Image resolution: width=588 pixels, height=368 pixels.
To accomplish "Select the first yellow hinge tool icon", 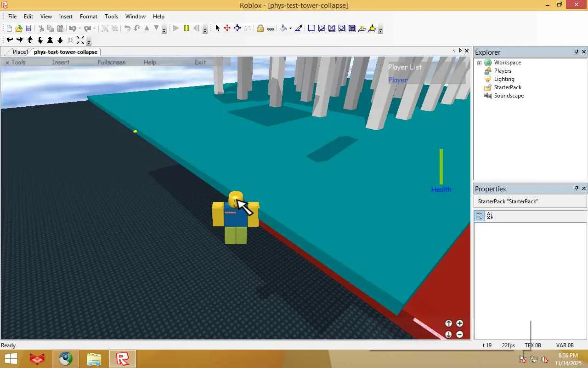I will tap(362, 29).
